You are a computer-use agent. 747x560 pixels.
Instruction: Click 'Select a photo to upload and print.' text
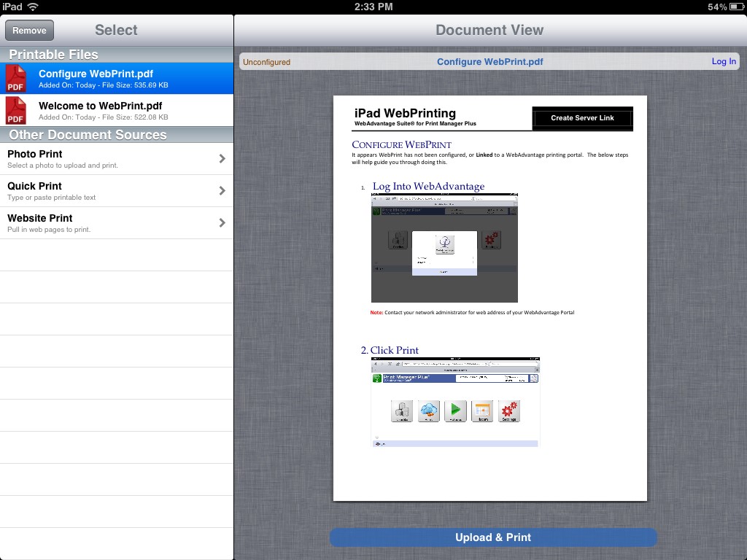click(63, 166)
